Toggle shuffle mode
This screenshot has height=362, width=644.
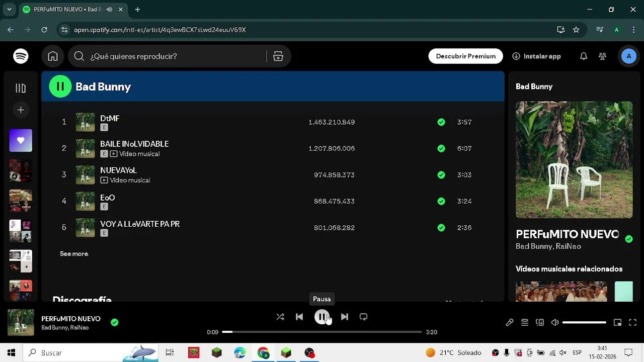pyautogui.click(x=280, y=317)
